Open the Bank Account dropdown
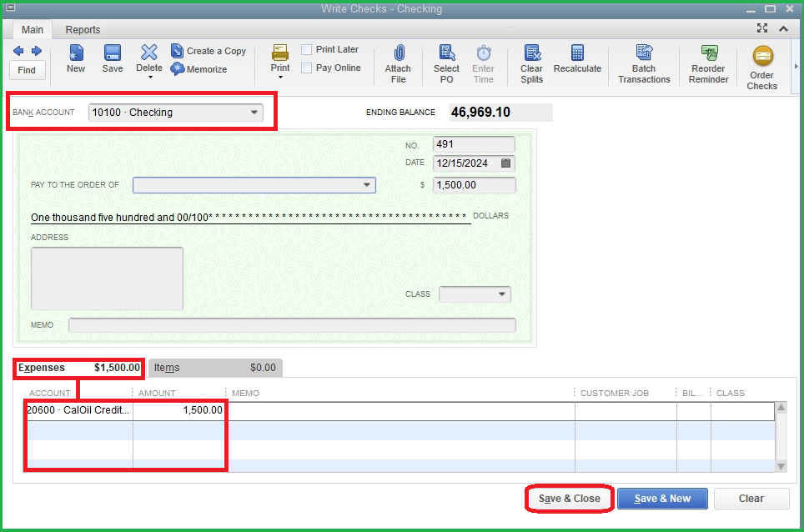 (255, 113)
